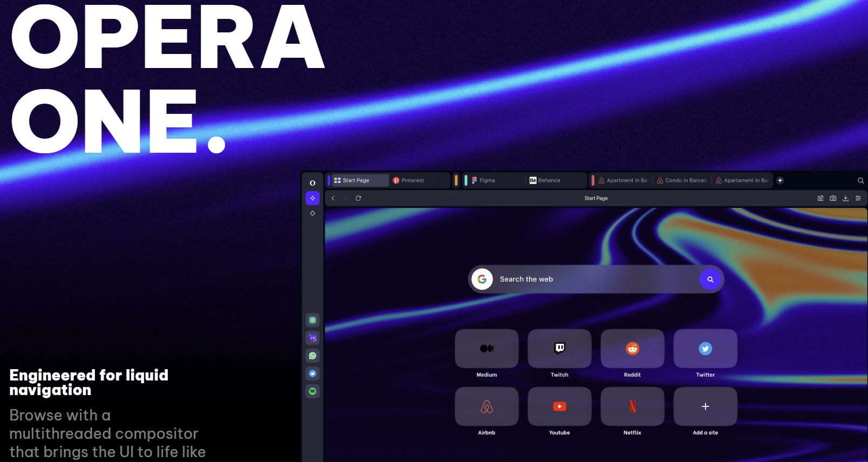Go back with the back arrow
The width and height of the screenshot is (868, 462).
(333, 198)
